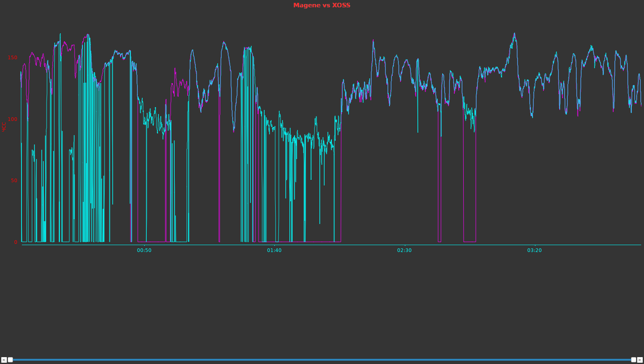Click the 'ЧСС' vertical axis title
Viewport: 644px width, 364px height.
pos(4,127)
